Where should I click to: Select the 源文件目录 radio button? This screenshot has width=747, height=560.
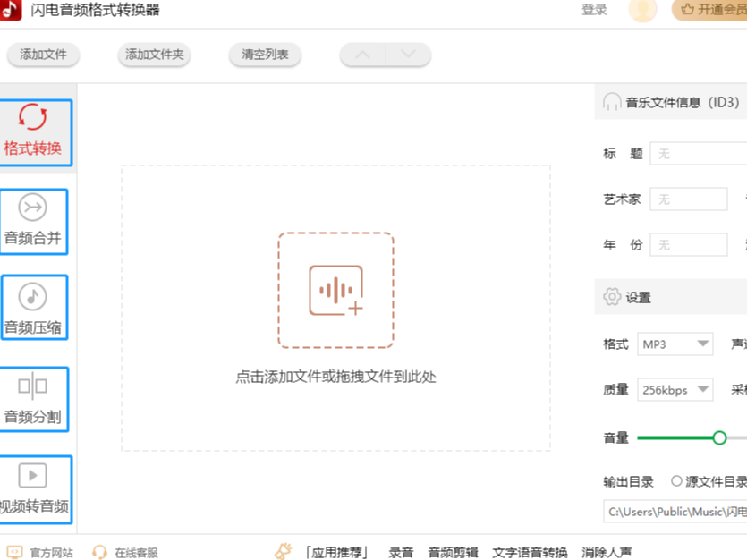pos(676,481)
